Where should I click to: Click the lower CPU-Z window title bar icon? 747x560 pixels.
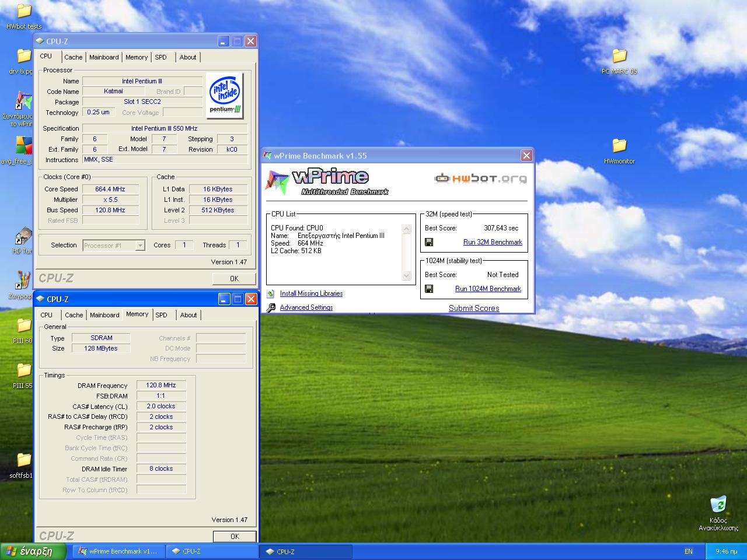click(x=40, y=299)
